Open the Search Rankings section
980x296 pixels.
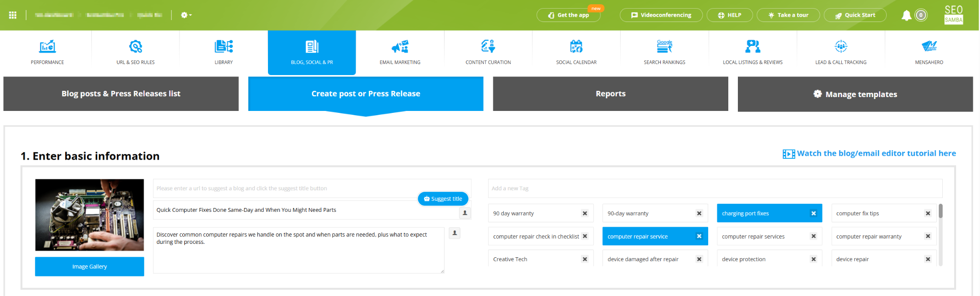pyautogui.click(x=665, y=53)
